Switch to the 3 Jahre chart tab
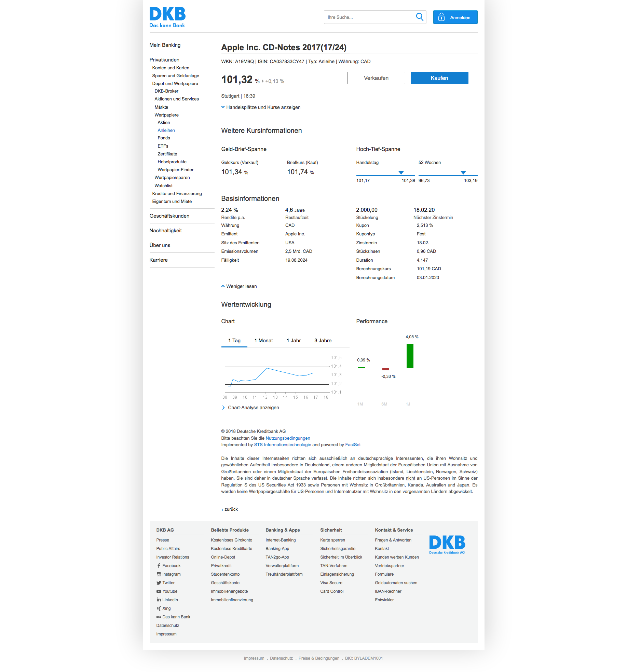The width and height of the screenshot is (627, 672). tap(323, 341)
